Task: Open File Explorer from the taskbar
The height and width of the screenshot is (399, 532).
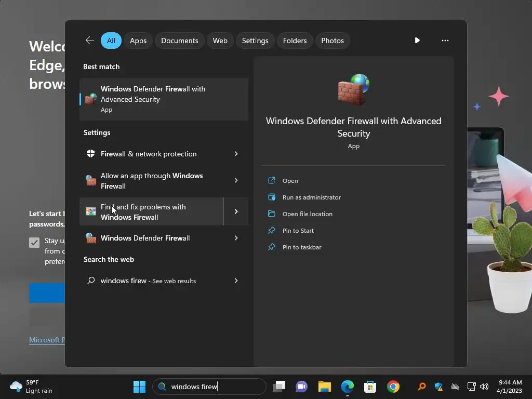Action: point(324,387)
